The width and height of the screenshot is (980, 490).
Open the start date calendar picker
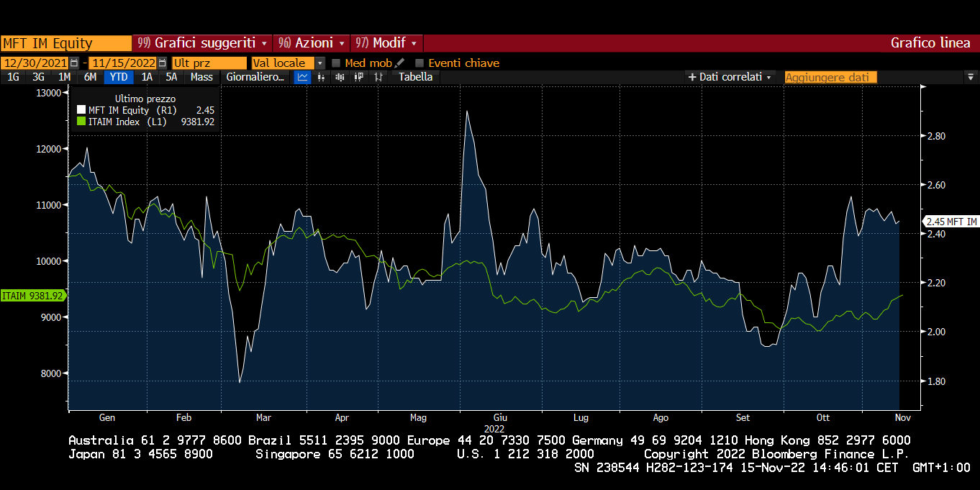(74, 63)
